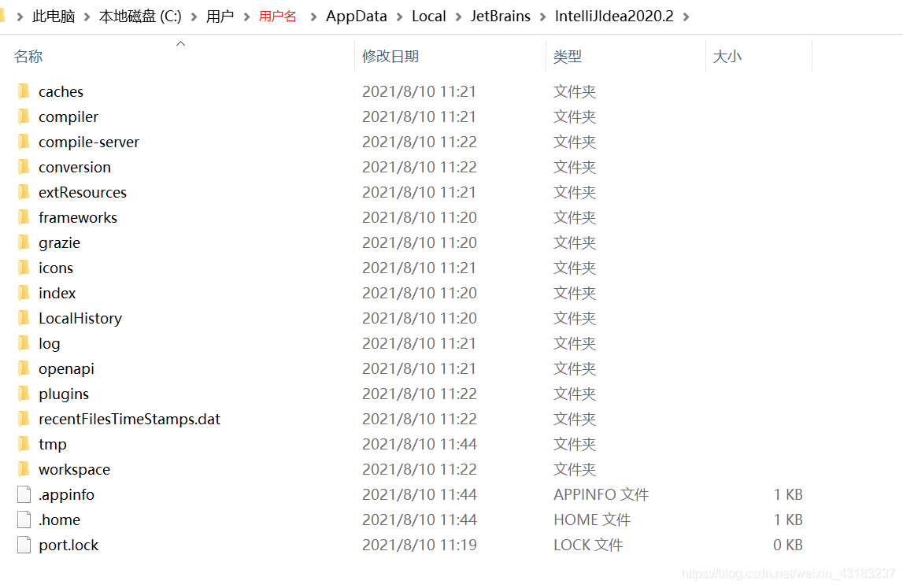This screenshot has height=588, width=903.
Task: Select the .appinfo file icon
Action: click(24, 494)
